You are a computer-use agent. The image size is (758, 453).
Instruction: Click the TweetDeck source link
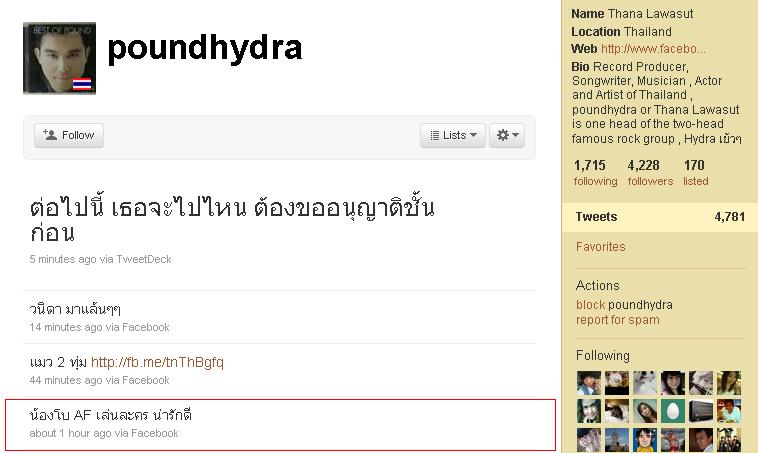[144, 259]
